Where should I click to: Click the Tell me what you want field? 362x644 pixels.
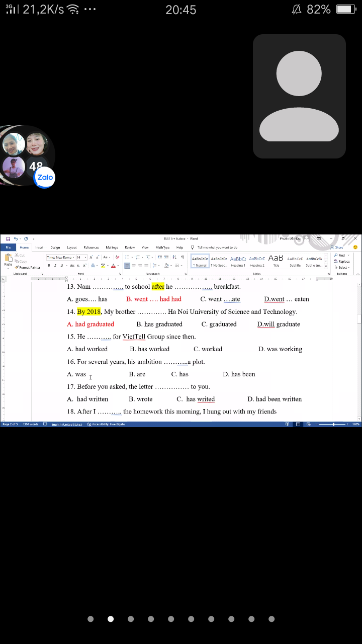[217, 248]
